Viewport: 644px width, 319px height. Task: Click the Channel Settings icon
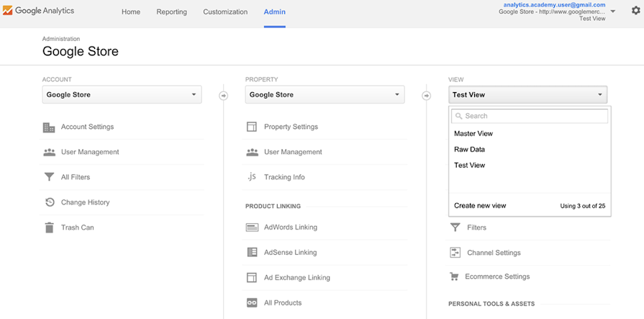[x=455, y=253]
